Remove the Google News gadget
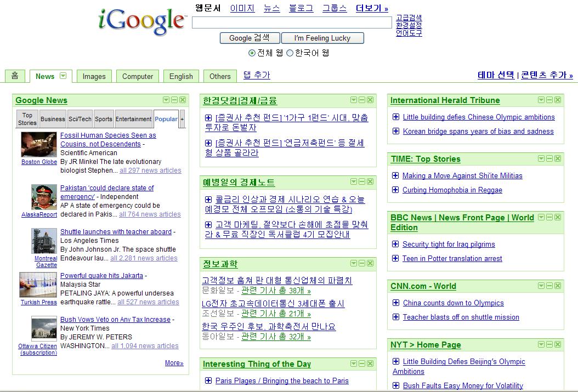The image size is (578, 392). coord(183,100)
